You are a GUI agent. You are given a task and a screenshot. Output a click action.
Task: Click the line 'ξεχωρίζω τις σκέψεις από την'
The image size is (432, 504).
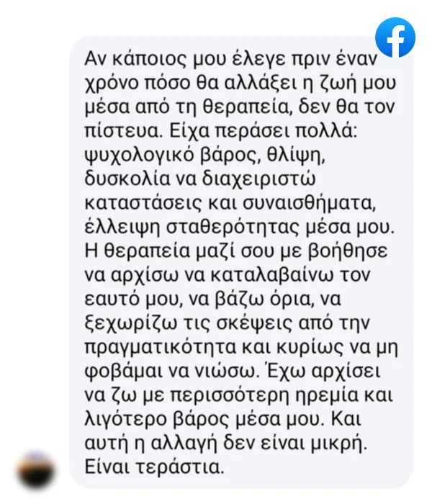[228, 323]
